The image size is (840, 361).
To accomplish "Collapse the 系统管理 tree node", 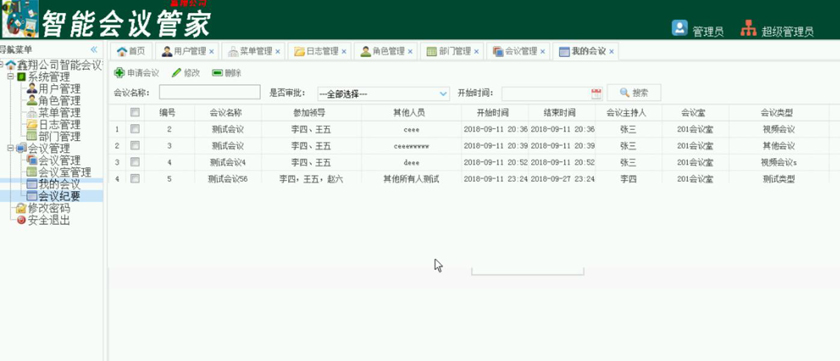I will [10, 77].
